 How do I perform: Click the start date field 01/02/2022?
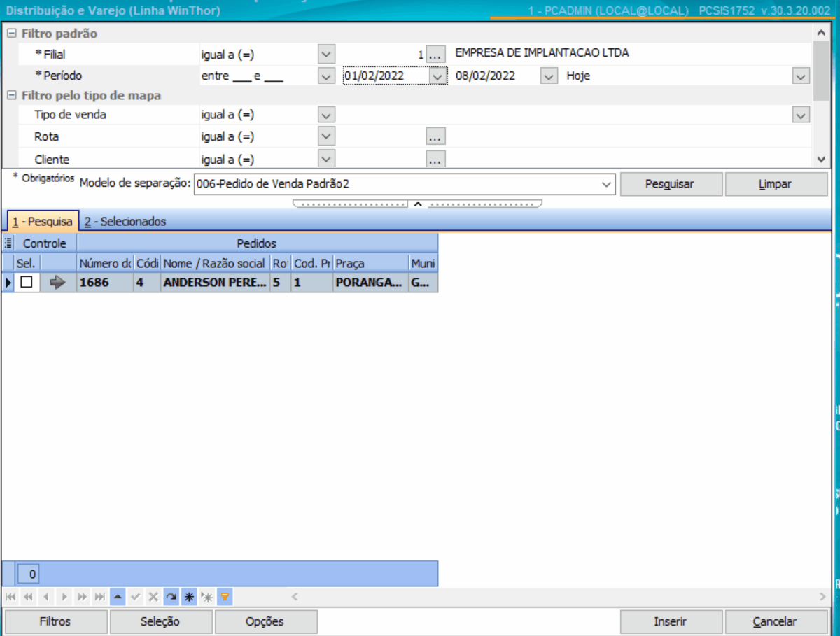386,76
